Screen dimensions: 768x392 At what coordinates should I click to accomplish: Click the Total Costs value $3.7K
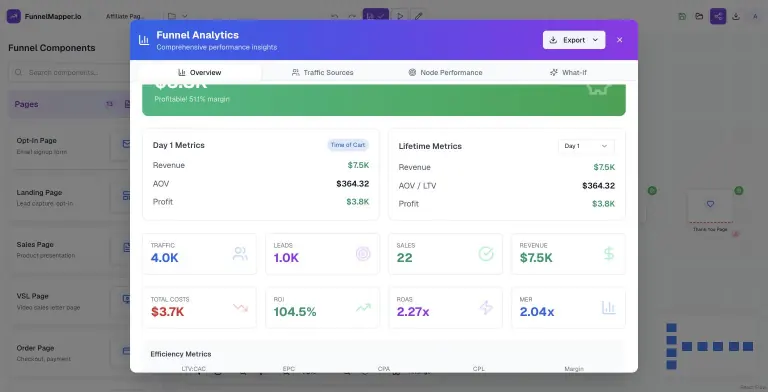pyautogui.click(x=168, y=312)
